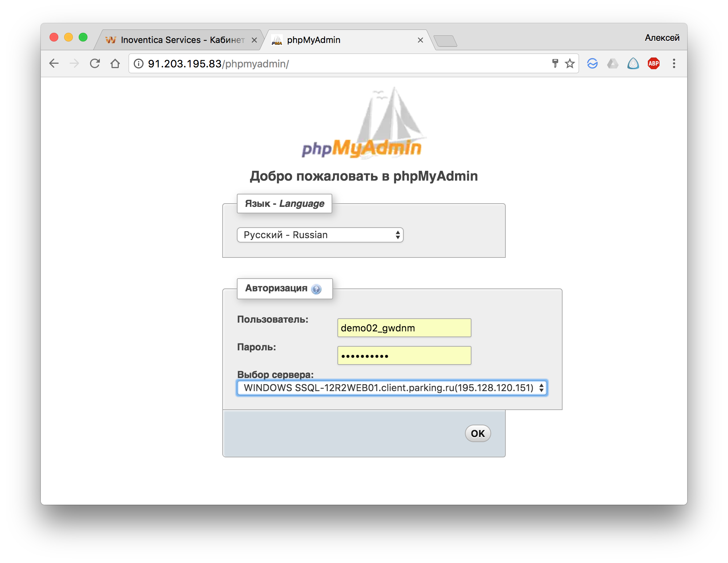This screenshot has height=563, width=728.
Task: Submit login with the OK button
Action: click(478, 433)
